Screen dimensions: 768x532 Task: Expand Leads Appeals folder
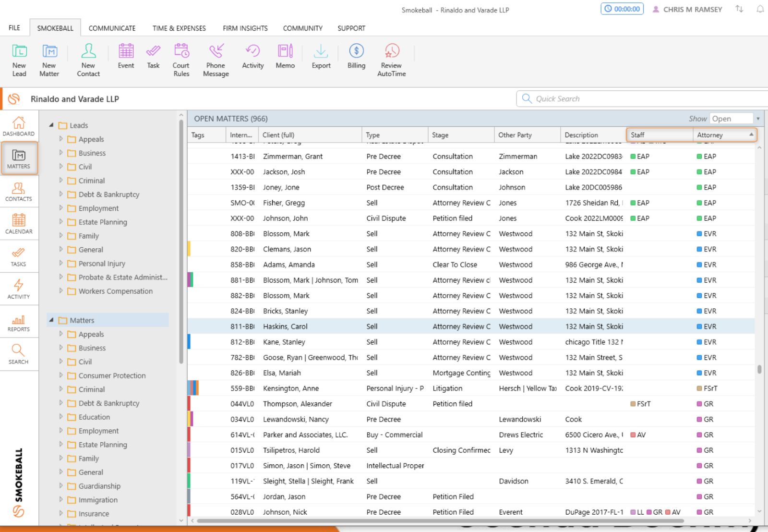pyautogui.click(x=61, y=139)
